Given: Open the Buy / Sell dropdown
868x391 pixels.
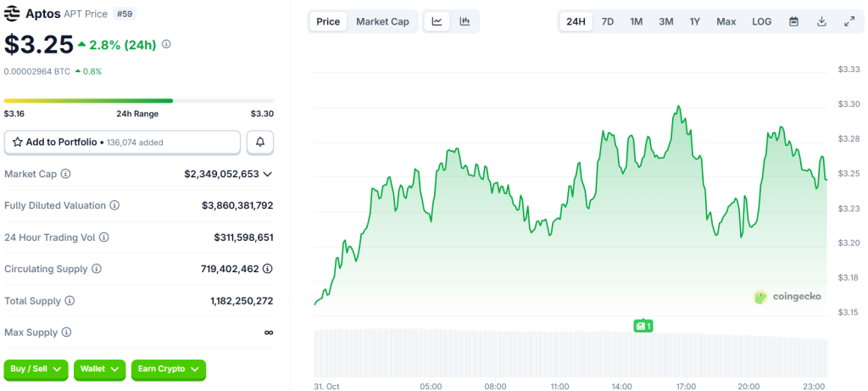Looking at the screenshot, I should 36,370.
